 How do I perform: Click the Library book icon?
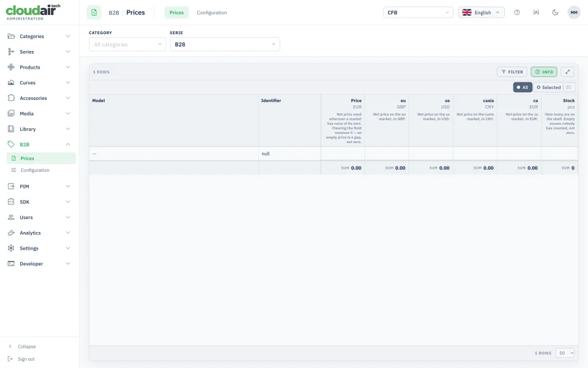click(11, 129)
